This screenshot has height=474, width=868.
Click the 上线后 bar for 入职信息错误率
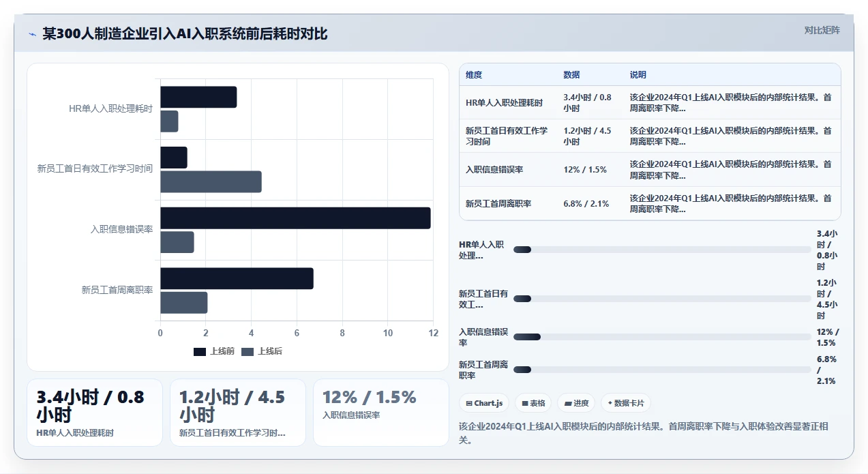click(177, 242)
